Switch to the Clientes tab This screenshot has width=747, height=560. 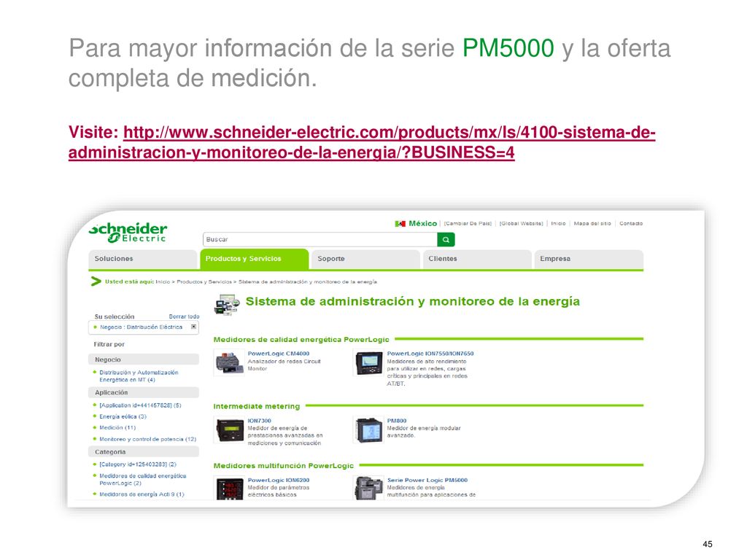(x=477, y=259)
